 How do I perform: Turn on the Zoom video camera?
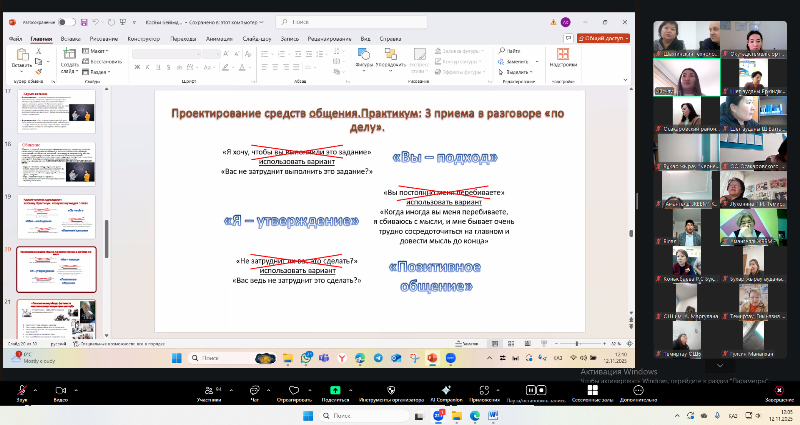(x=61, y=389)
